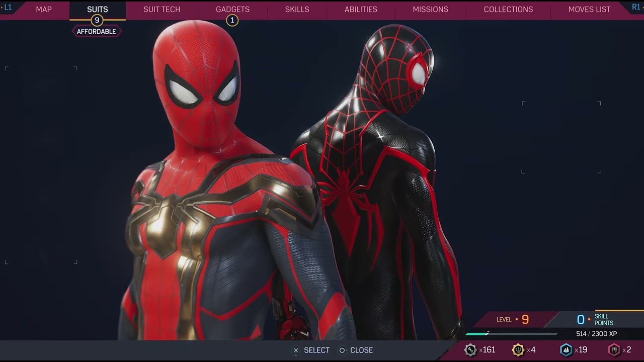This screenshot has width=644, height=362.
Task: Click the L1 previous-tab indicator
Action: point(7,8)
